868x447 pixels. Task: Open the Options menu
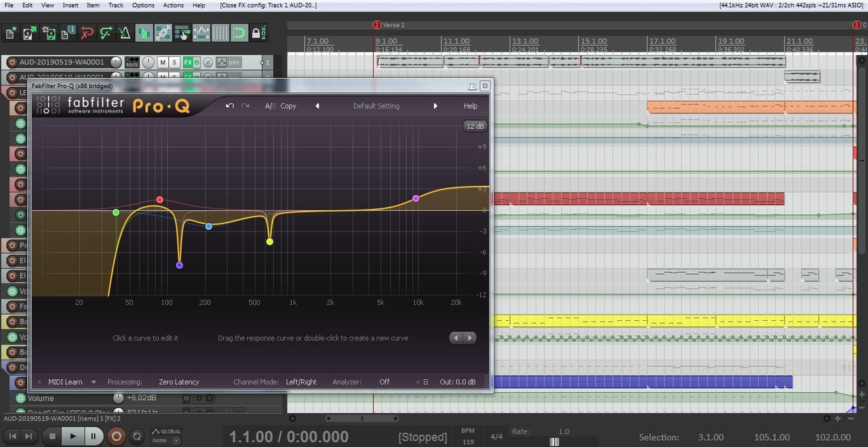click(143, 5)
